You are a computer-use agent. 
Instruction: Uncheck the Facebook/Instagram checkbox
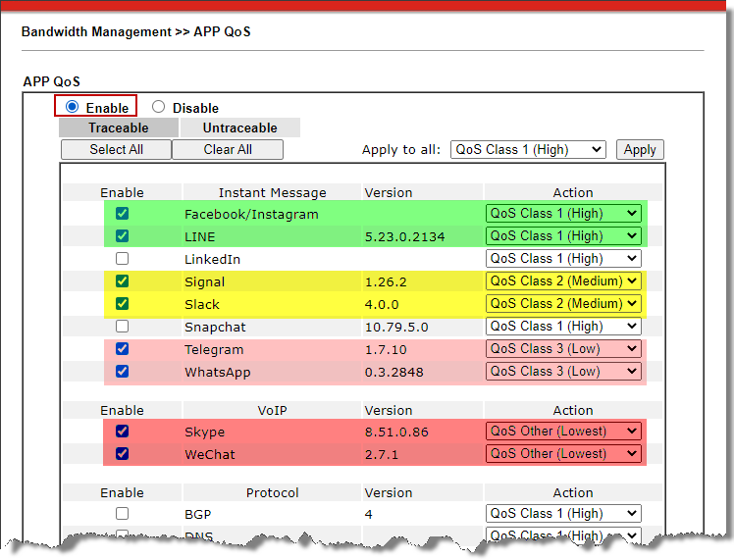[x=123, y=214]
